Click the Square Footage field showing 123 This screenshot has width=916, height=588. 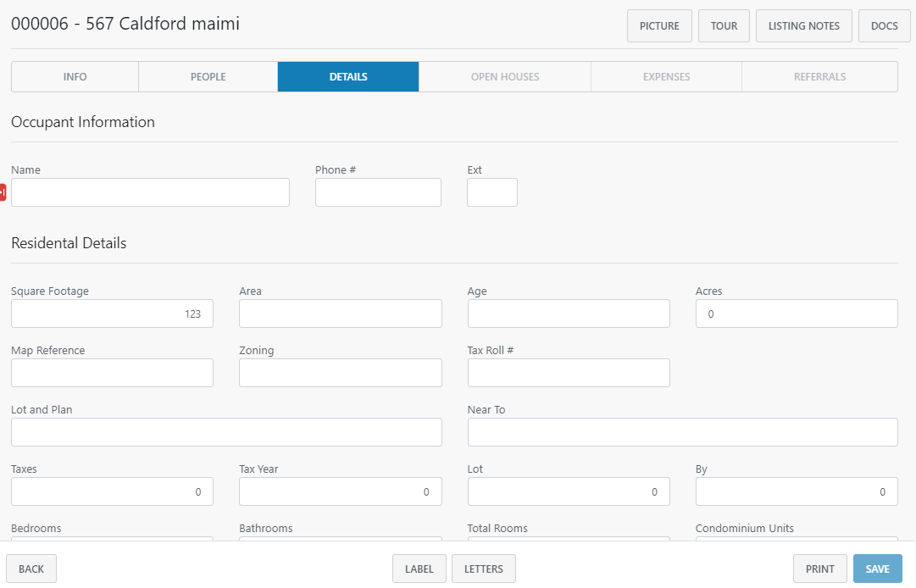(112, 313)
